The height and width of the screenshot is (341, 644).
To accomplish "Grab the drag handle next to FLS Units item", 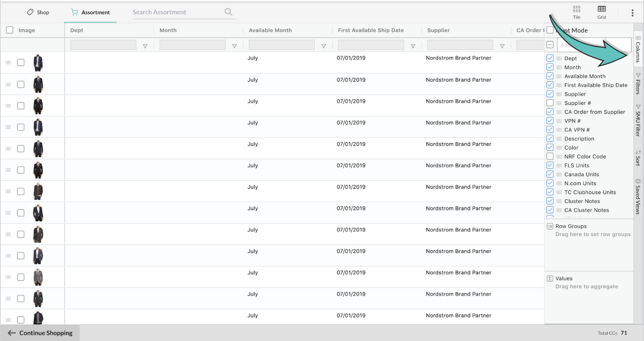I will coord(559,166).
